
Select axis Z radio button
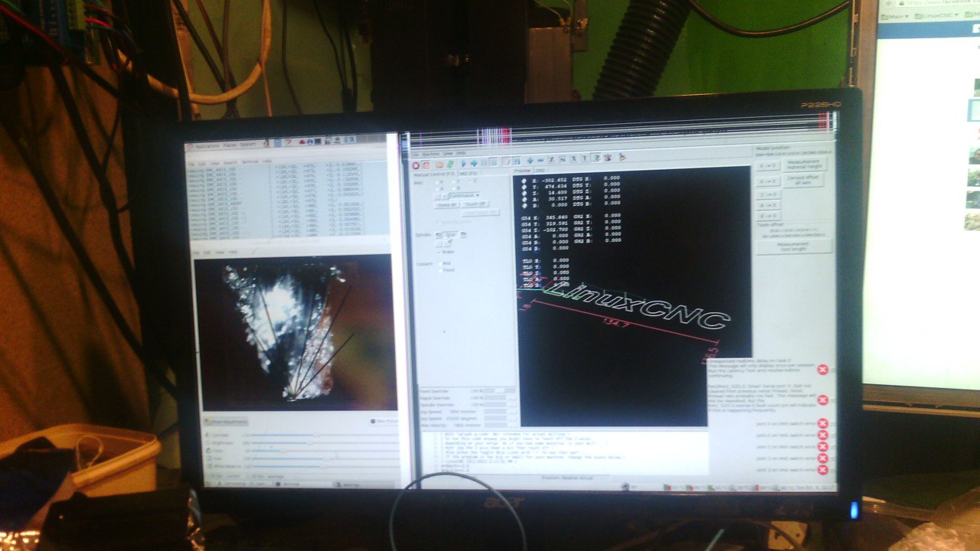click(x=474, y=182)
